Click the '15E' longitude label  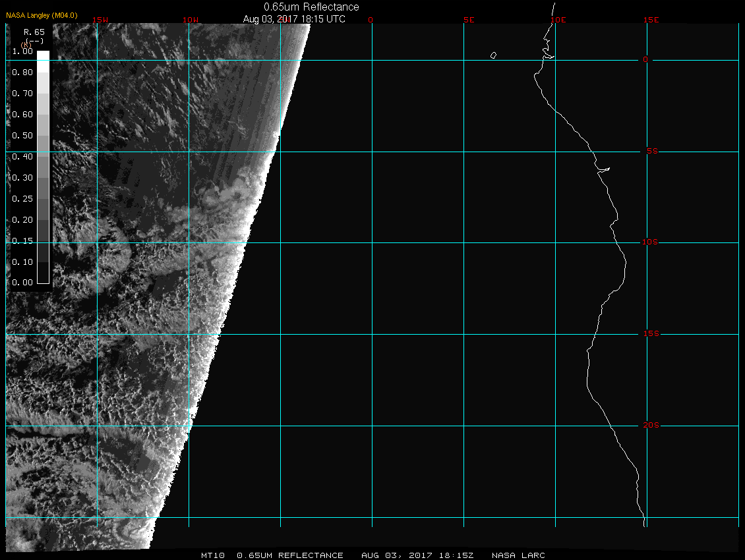[651, 20]
